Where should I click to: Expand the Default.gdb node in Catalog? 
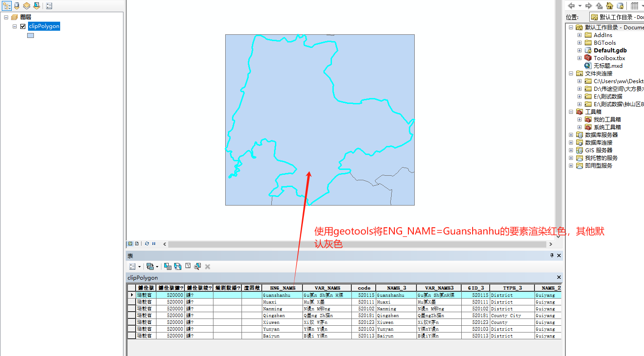click(579, 50)
